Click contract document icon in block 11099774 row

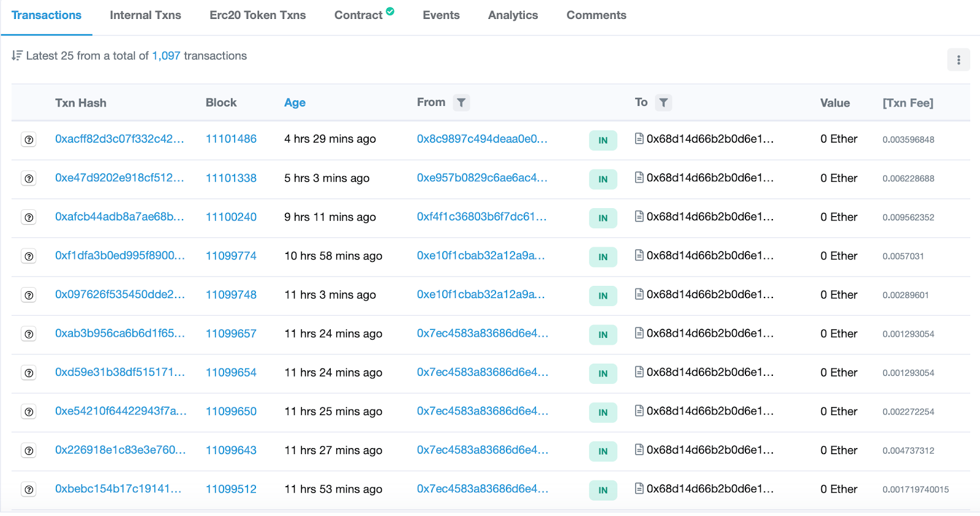click(639, 255)
